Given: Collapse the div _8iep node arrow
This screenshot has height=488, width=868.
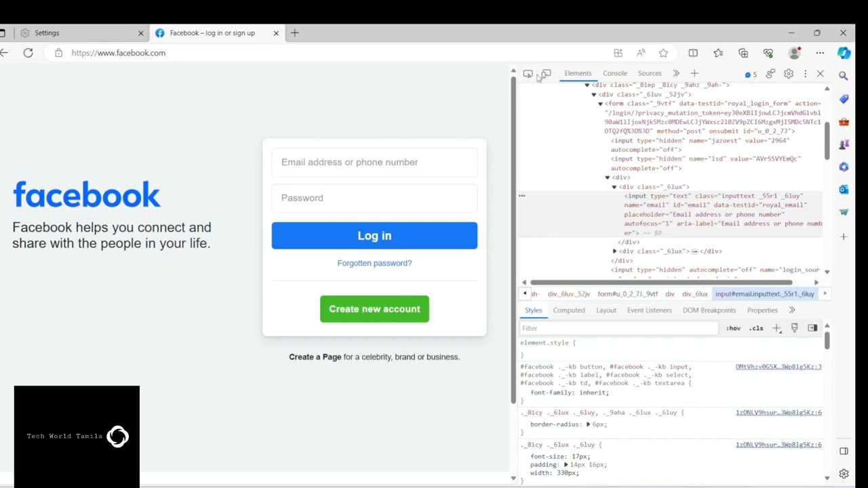Looking at the screenshot, I should tap(587, 85).
